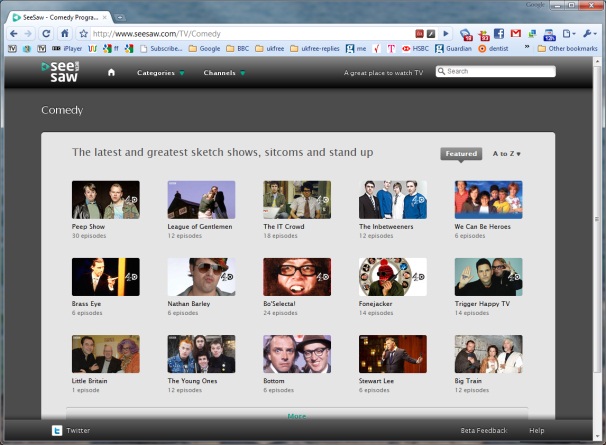Open The IT Crowd thumbnail

pyautogui.click(x=297, y=199)
